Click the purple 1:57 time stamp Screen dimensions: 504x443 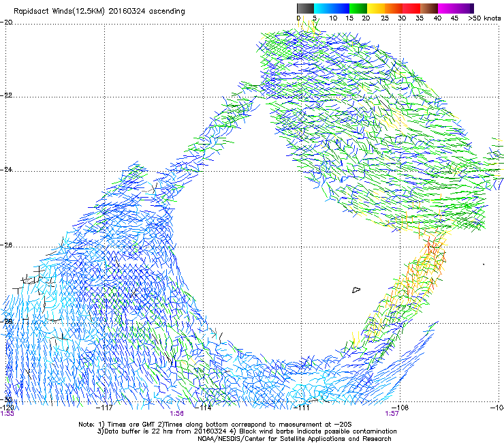pos(392,414)
